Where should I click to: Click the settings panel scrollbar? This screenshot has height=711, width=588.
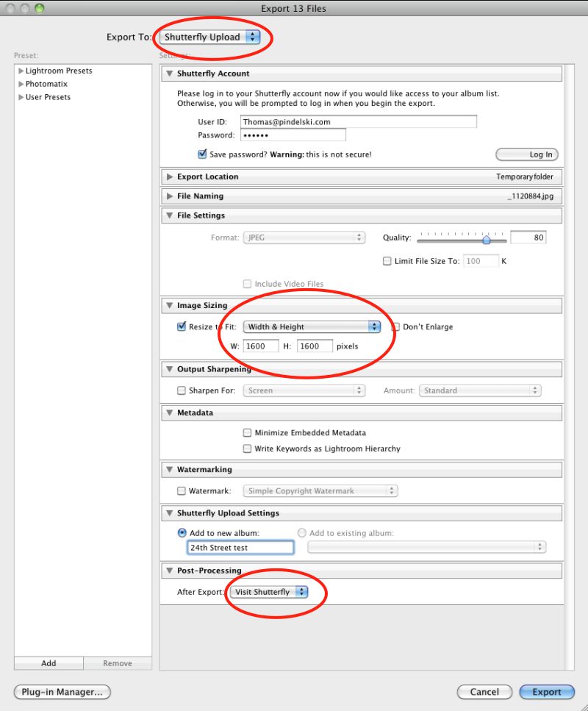click(x=569, y=368)
